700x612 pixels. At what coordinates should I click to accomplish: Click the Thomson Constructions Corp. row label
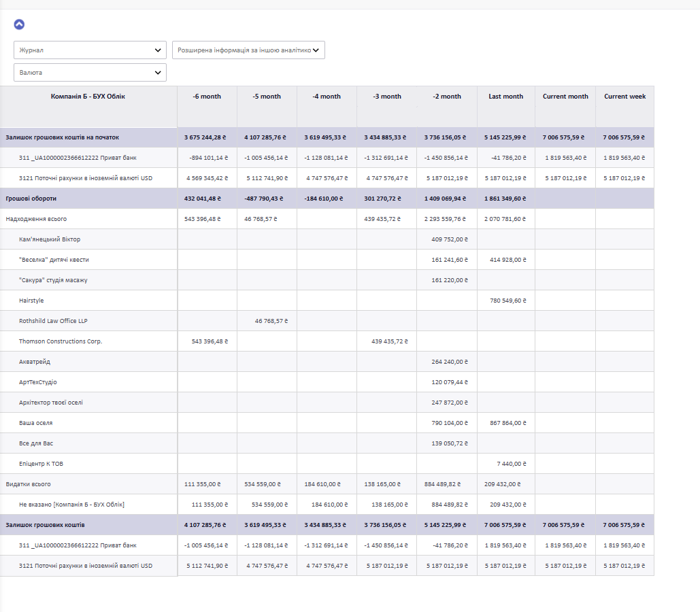[61, 341]
